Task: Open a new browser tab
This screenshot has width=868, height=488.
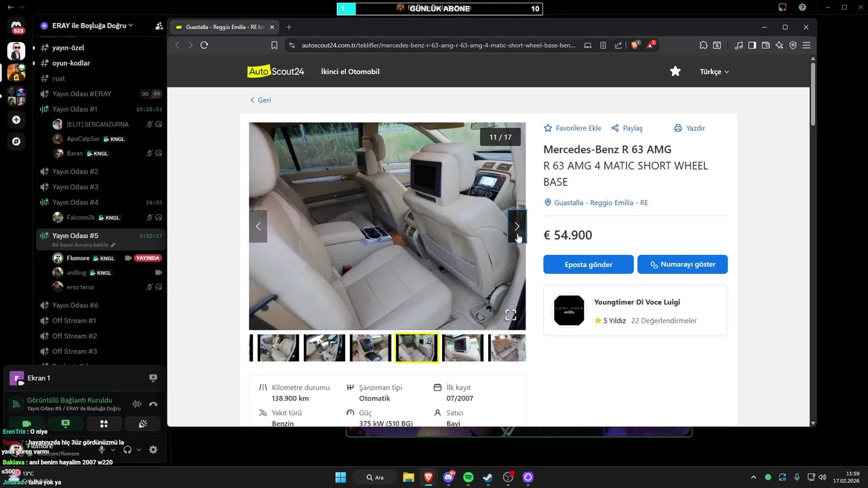Action: [289, 27]
